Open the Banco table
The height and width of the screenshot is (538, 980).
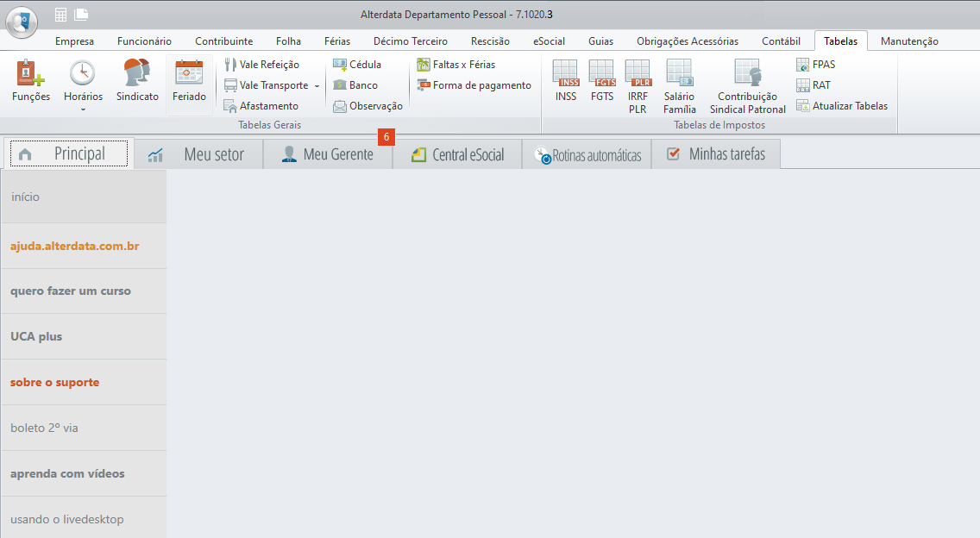[x=355, y=85]
